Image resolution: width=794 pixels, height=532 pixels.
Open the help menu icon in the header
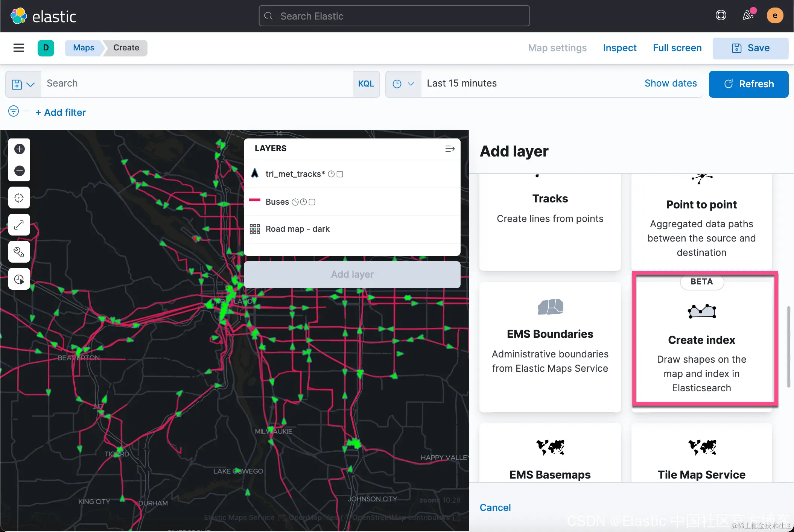coord(721,15)
